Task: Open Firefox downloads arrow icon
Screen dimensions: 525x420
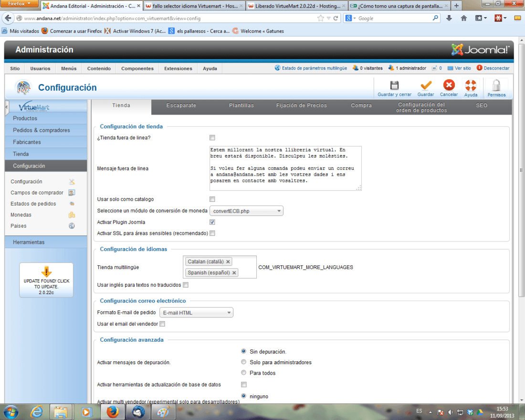Action: 449,18
